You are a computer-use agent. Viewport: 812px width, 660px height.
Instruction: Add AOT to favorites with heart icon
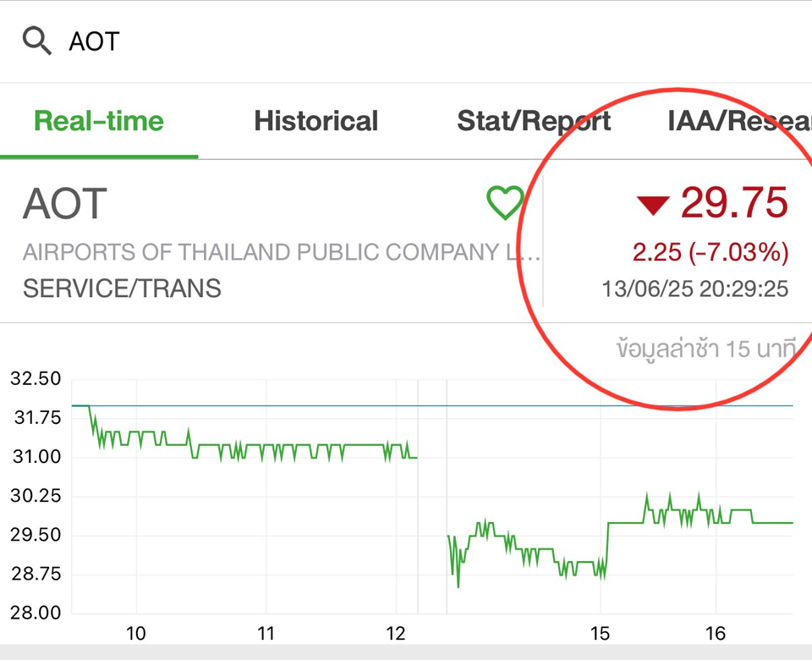[506, 202]
